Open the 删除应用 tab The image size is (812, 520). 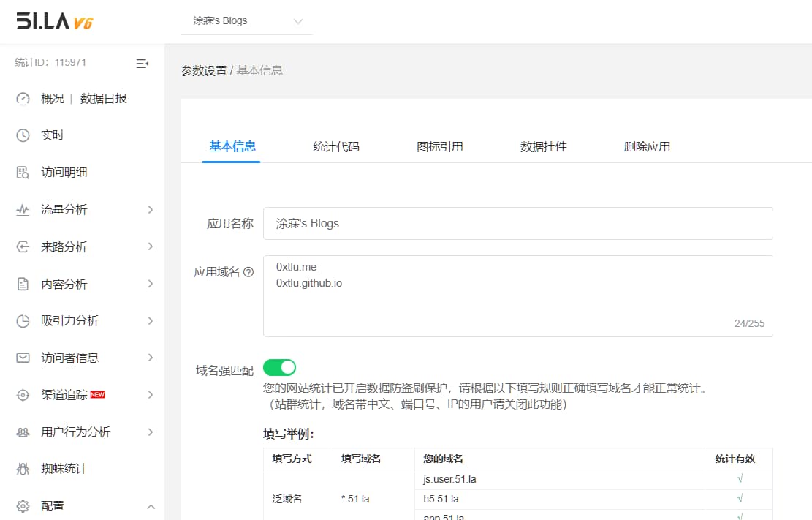click(647, 147)
